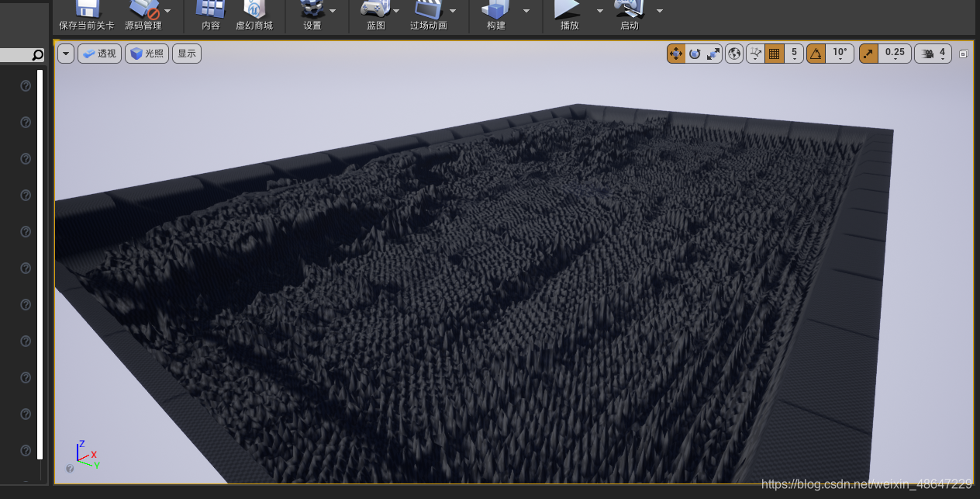980x499 pixels.
Task: Select the Scale gizmo tool
Action: [713, 54]
